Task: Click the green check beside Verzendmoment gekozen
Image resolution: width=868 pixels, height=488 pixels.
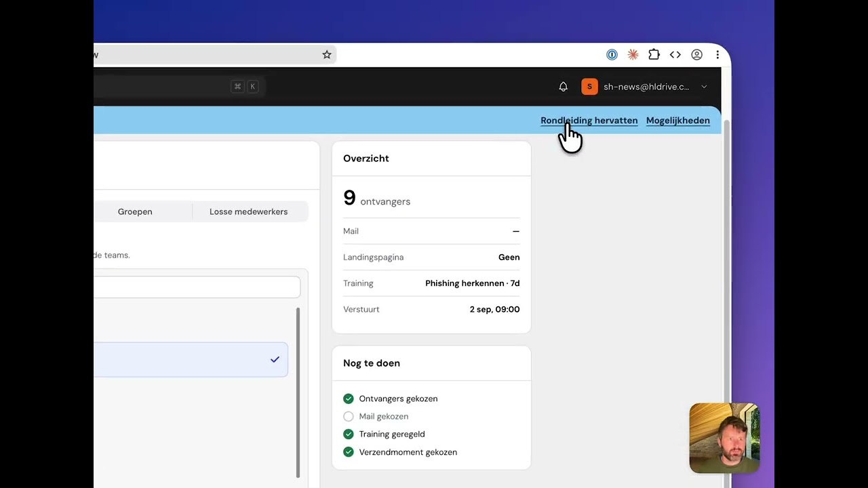Action: (349, 452)
